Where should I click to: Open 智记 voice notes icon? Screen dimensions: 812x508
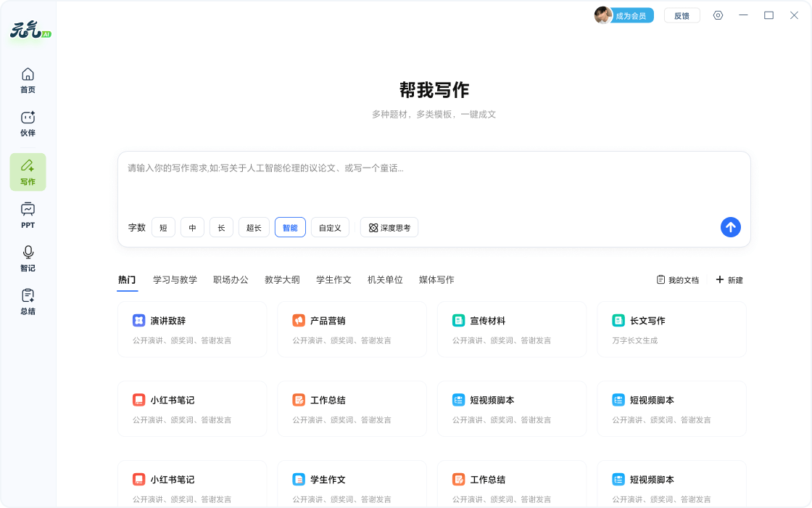(28, 258)
